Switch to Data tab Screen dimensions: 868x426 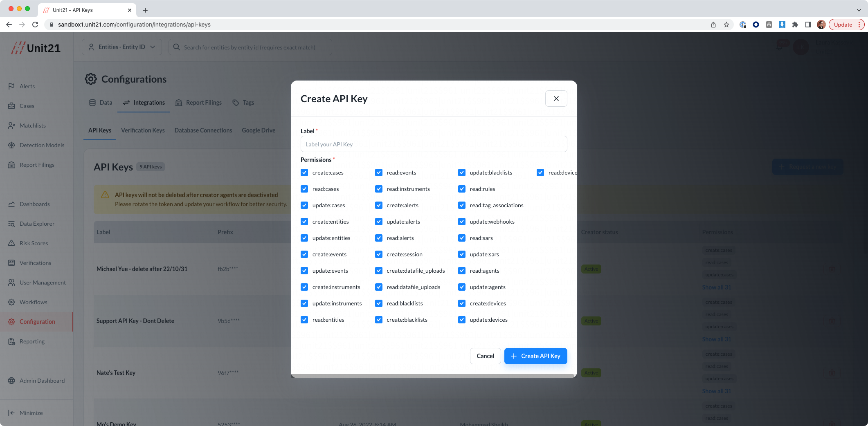(101, 103)
